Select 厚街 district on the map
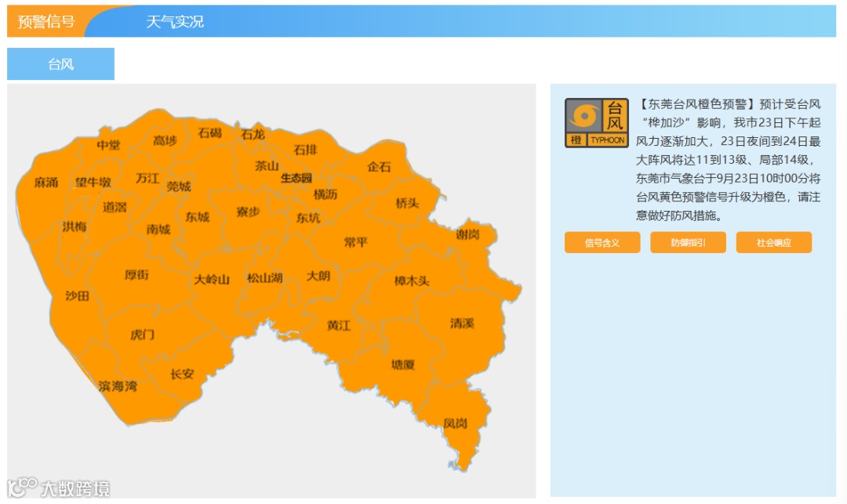Image resolution: width=847 pixels, height=504 pixels. (136, 274)
